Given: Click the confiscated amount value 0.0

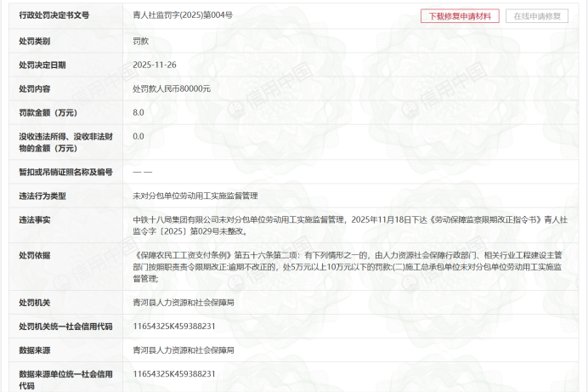Looking at the screenshot, I should tap(139, 136).
